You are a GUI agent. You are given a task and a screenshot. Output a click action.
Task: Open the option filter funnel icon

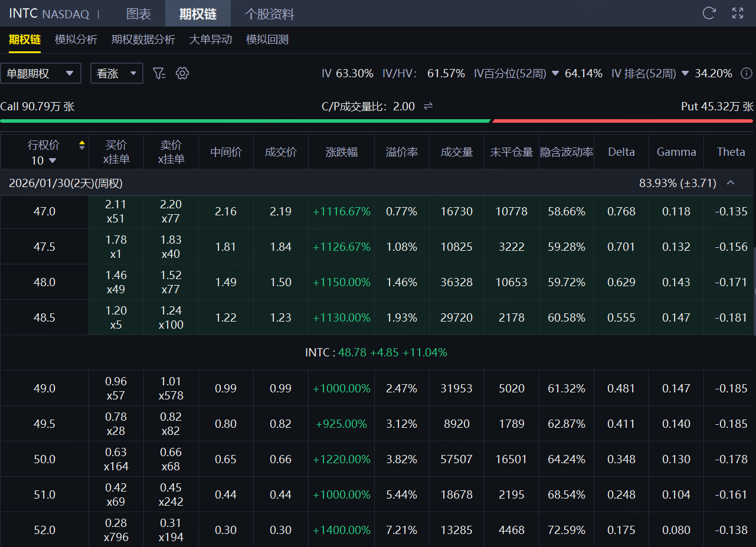pos(159,73)
